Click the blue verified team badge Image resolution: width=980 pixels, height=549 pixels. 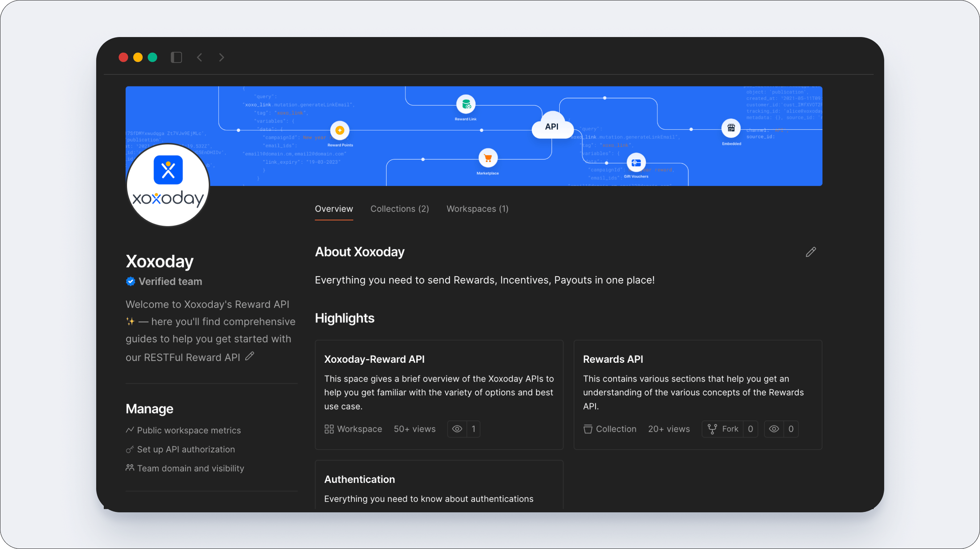point(131,281)
